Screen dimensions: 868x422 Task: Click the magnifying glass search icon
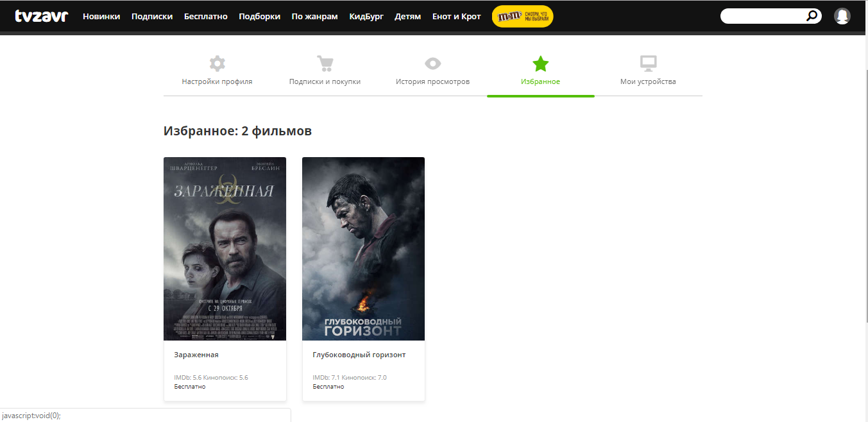[812, 16]
